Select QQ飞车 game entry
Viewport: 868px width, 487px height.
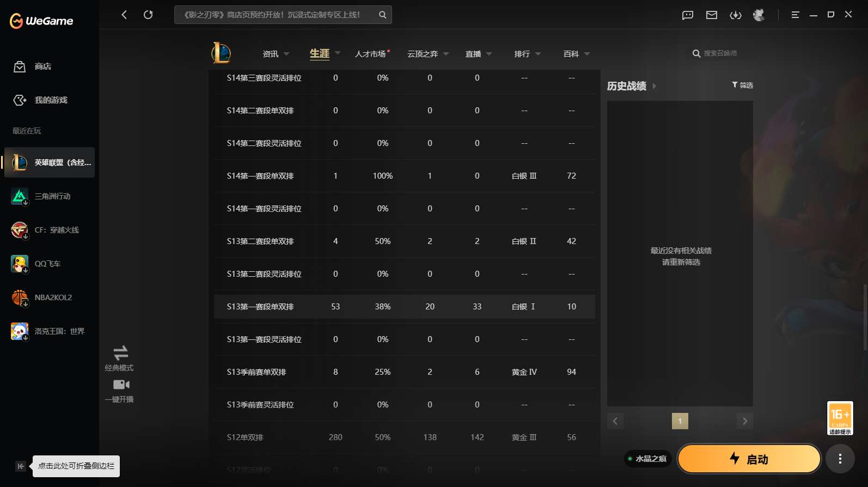pos(50,264)
